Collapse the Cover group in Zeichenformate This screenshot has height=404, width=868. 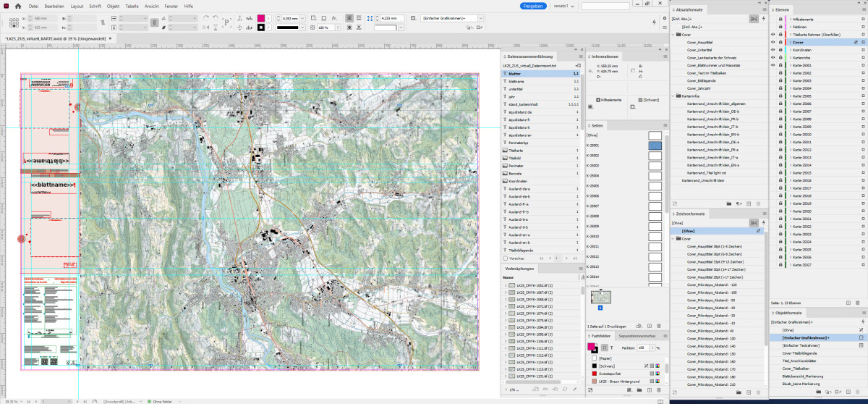click(x=673, y=238)
